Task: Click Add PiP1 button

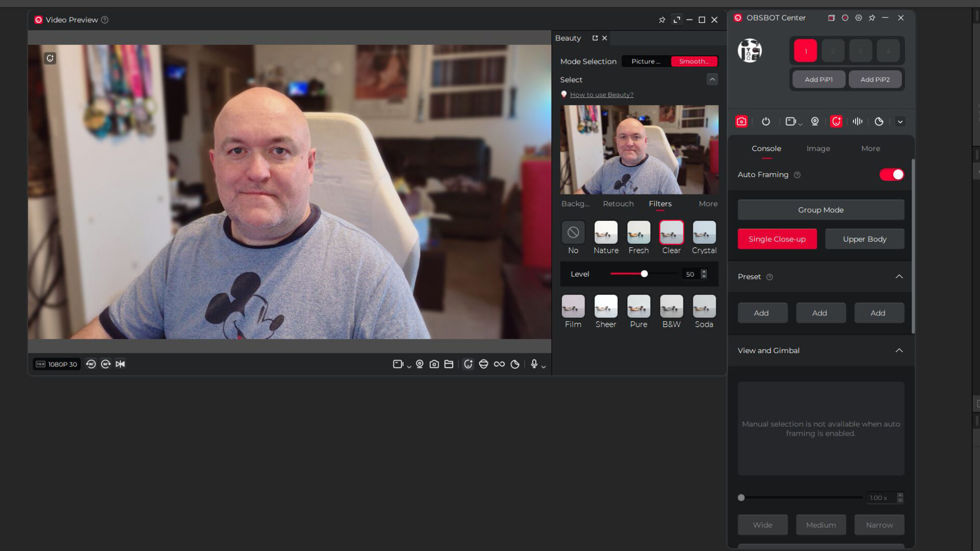Action: pos(819,80)
